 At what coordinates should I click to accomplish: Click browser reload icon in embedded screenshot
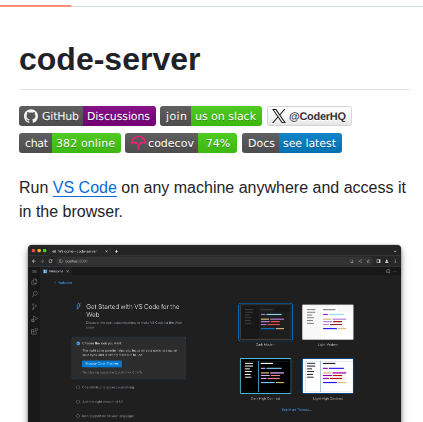click(x=50, y=261)
